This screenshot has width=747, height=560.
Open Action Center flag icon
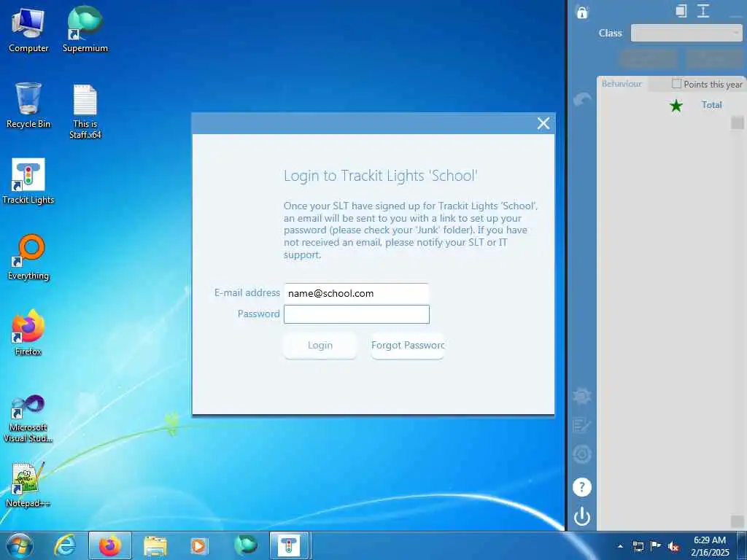(656, 546)
